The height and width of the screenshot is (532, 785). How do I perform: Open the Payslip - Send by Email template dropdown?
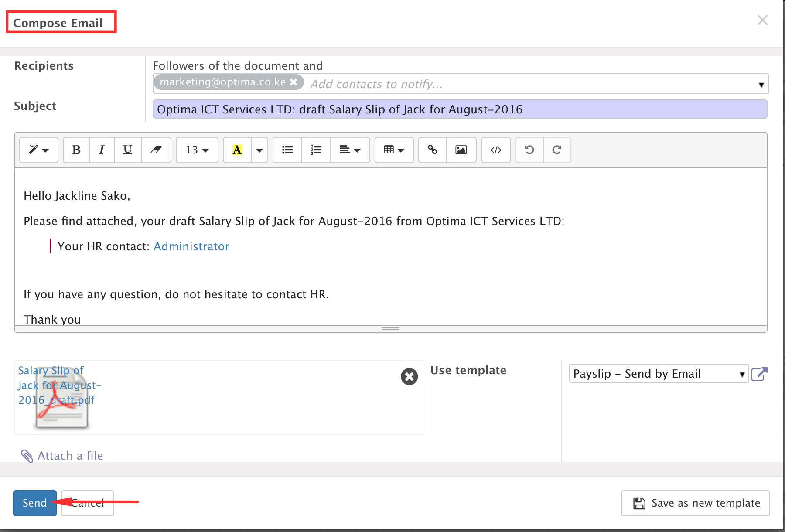pyautogui.click(x=659, y=374)
